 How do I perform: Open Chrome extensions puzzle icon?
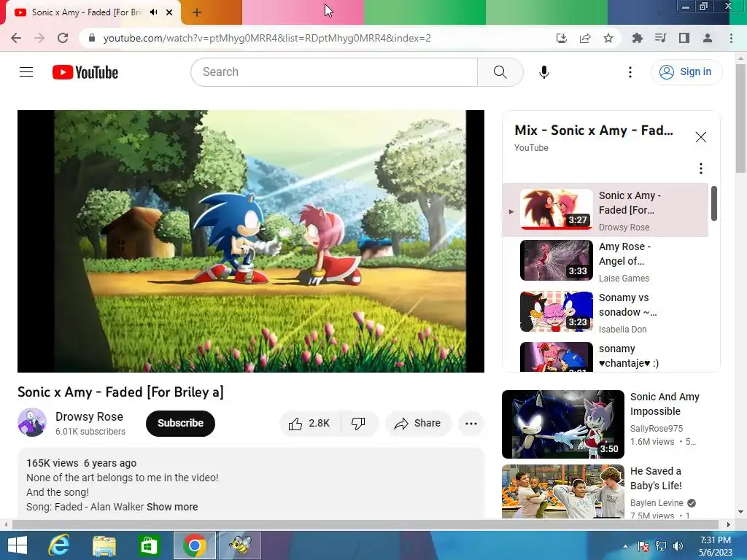(637, 38)
